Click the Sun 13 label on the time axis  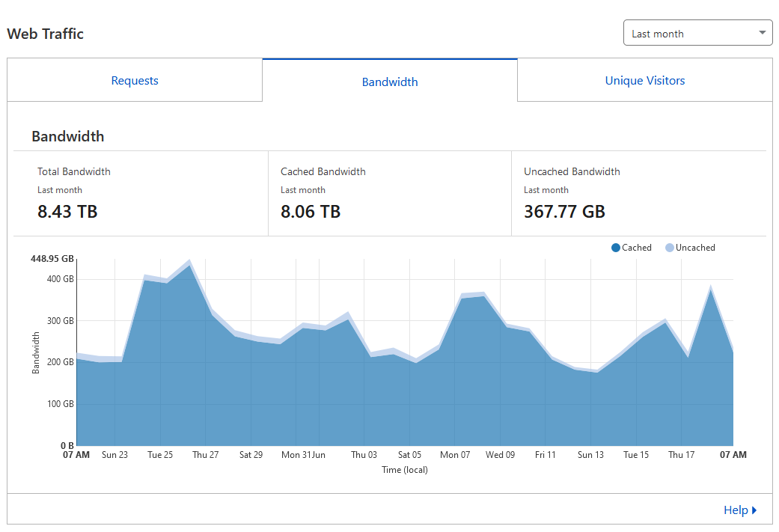coord(590,454)
